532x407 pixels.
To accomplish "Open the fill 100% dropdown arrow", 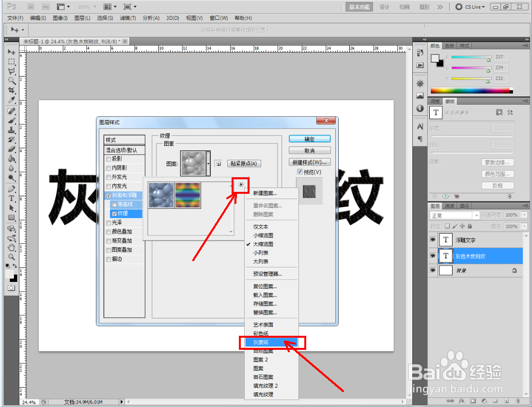I will tap(525, 226).
